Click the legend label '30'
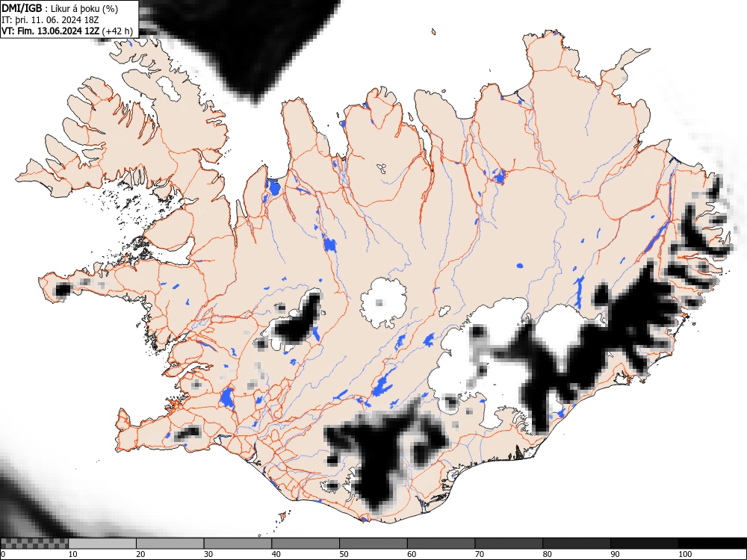Viewport: 747px width, 560px height. (208, 554)
